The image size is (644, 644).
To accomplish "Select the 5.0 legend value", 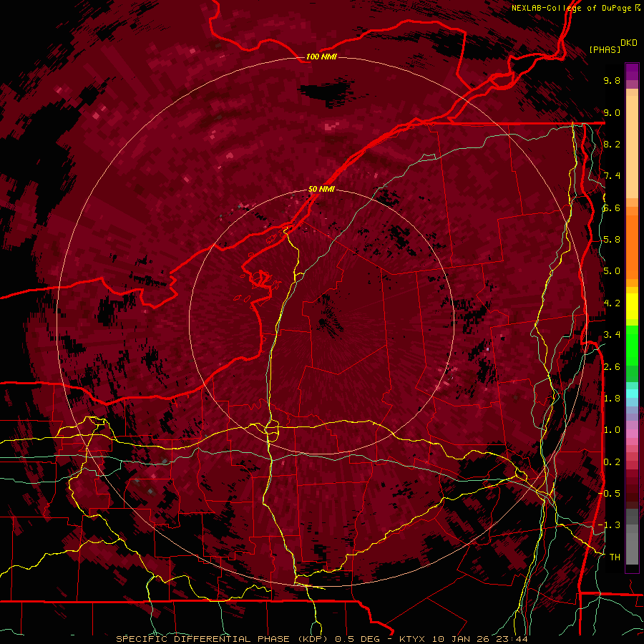I will click(x=612, y=271).
